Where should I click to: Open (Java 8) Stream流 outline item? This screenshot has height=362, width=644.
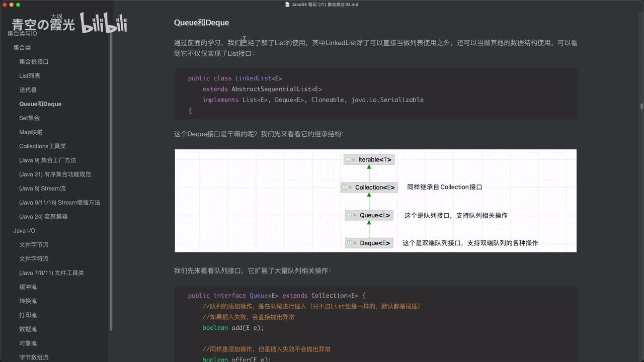[42, 188]
